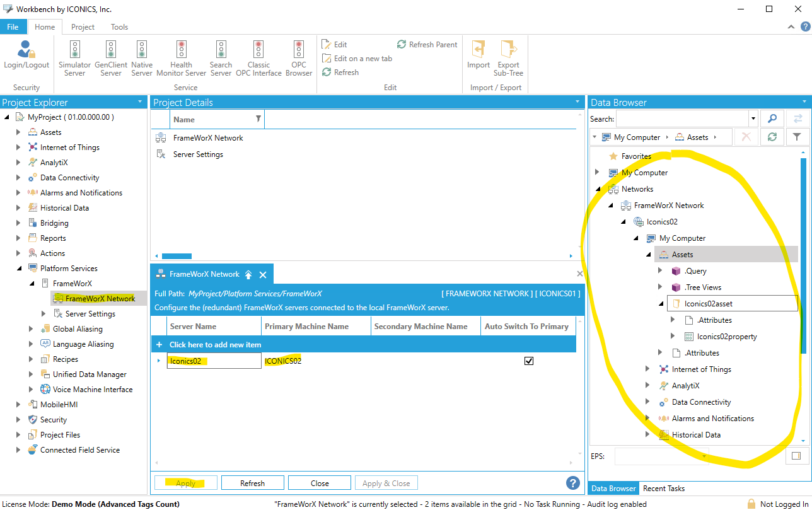Expand the Server Settings tree node
The image size is (812, 510).
(x=43, y=314)
